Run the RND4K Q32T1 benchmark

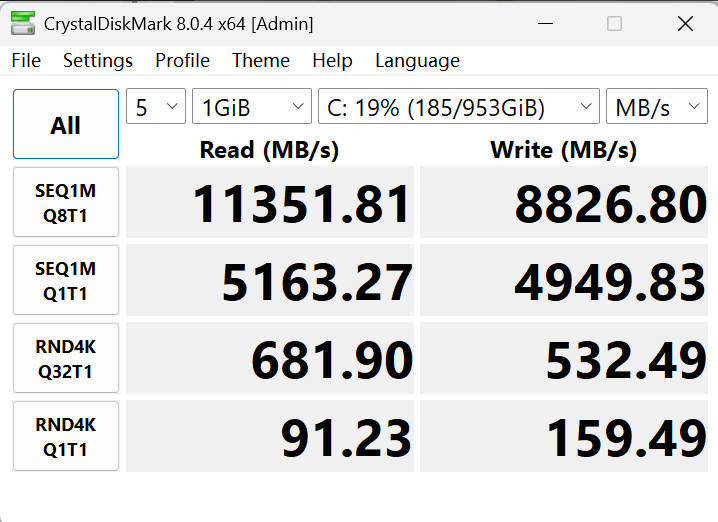pyautogui.click(x=66, y=358)
